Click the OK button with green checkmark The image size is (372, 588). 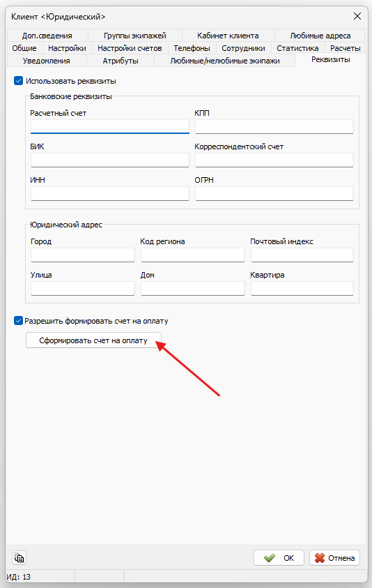[279, 558]
